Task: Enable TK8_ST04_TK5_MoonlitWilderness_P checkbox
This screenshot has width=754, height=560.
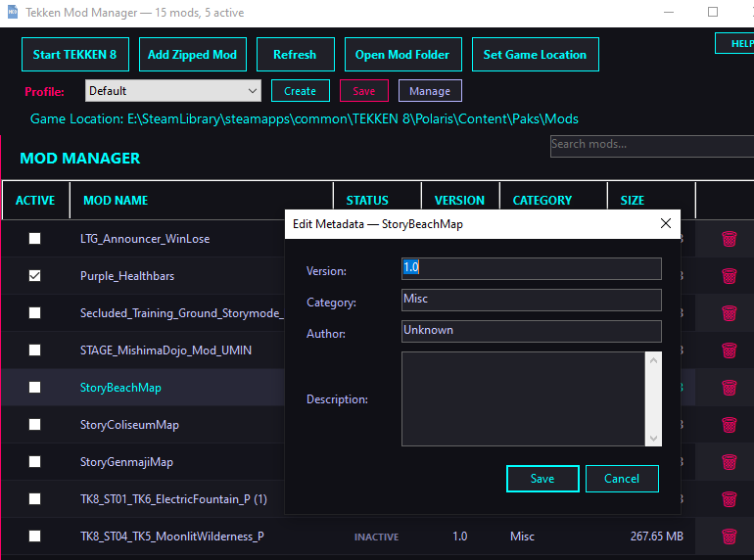Action: (34, 536)
